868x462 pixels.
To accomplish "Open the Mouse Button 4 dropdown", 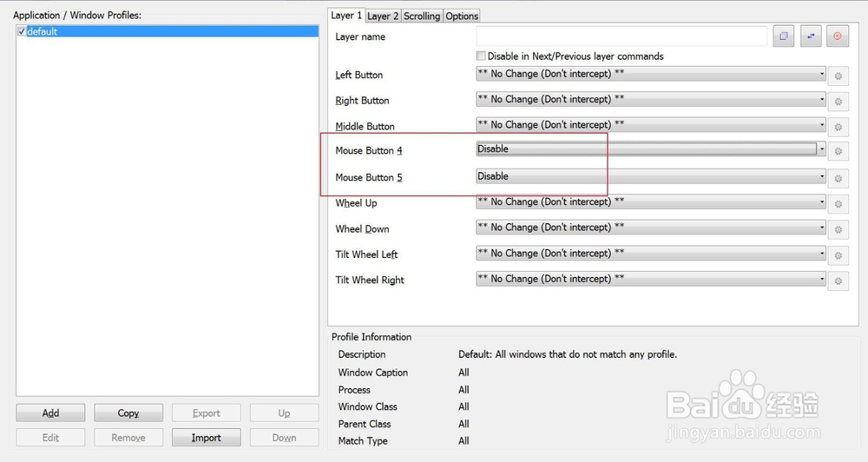I will tap(650, 148).
